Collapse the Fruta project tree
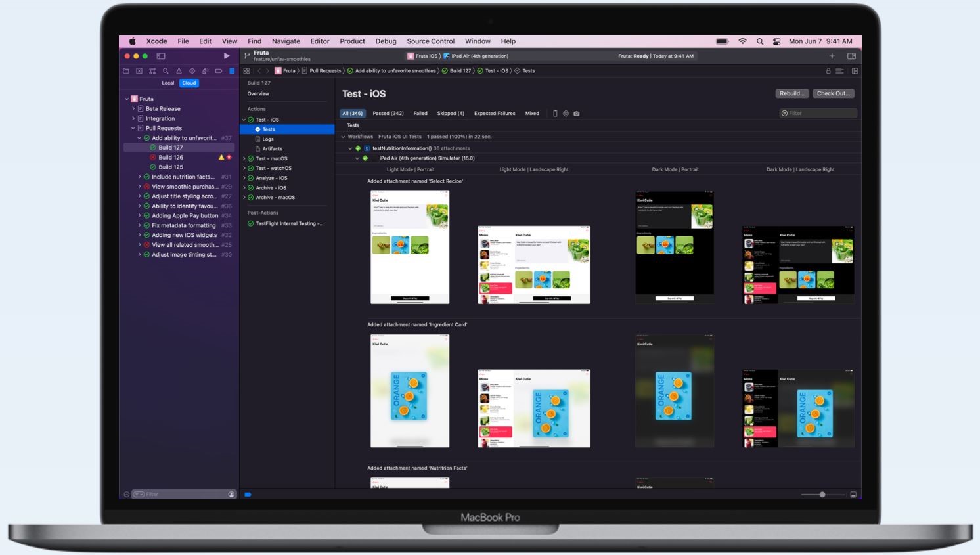This screenshot has width=980, height=555. [x=127, y=99]
